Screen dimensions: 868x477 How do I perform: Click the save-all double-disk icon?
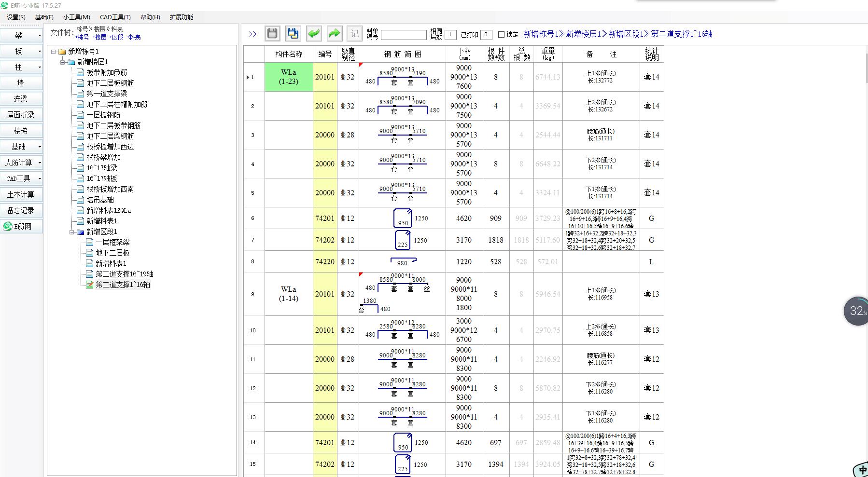[x=293, y=34]
